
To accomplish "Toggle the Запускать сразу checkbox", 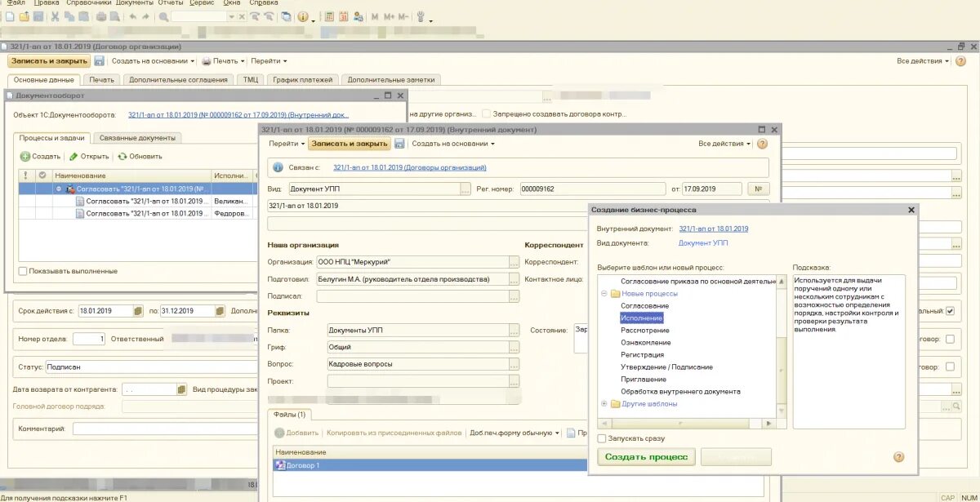I will [602, 438].
